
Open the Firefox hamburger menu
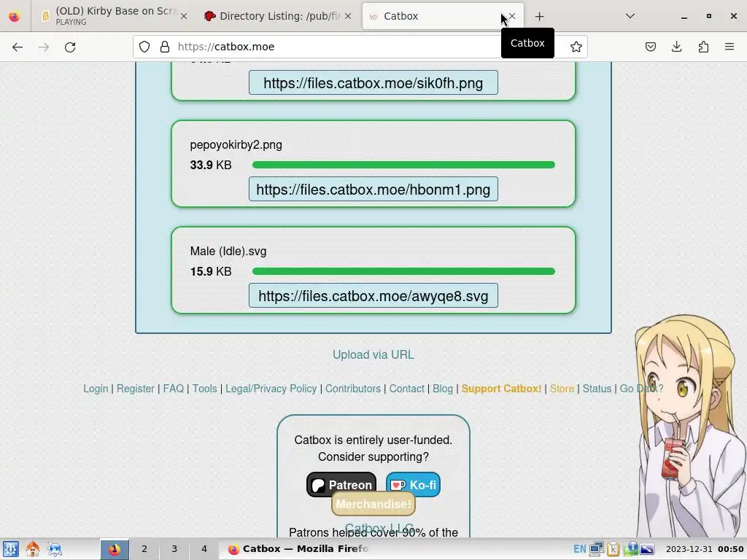[729, 47]
